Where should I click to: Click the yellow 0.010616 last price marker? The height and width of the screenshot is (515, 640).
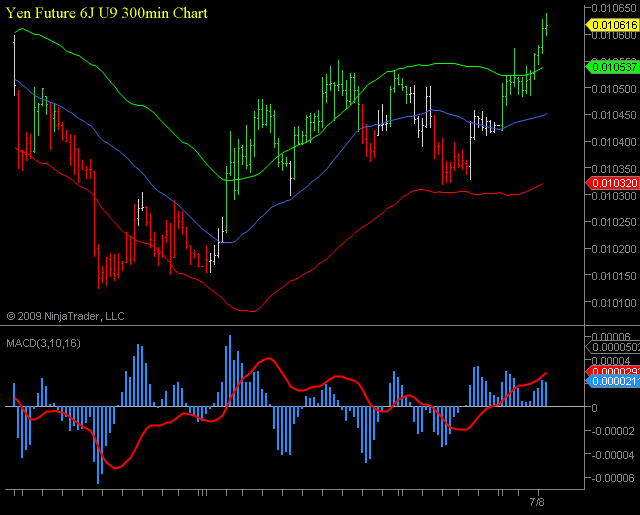[x=612, y=24]
